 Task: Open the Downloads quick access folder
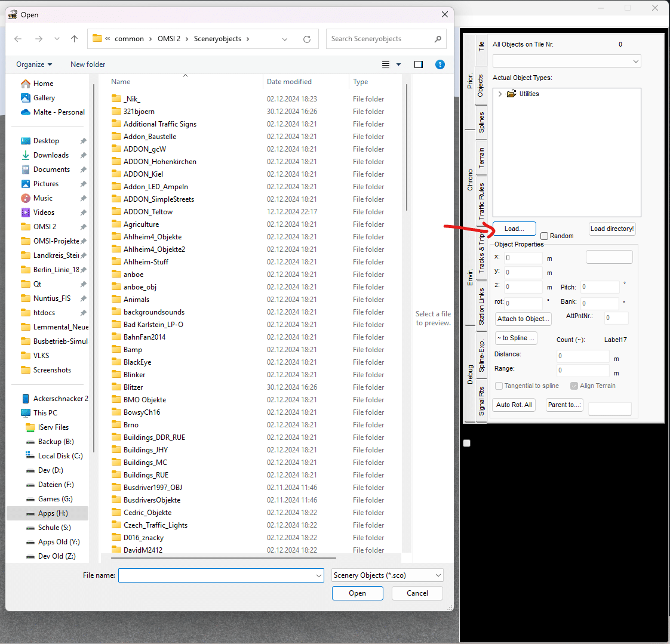point(51,155)
